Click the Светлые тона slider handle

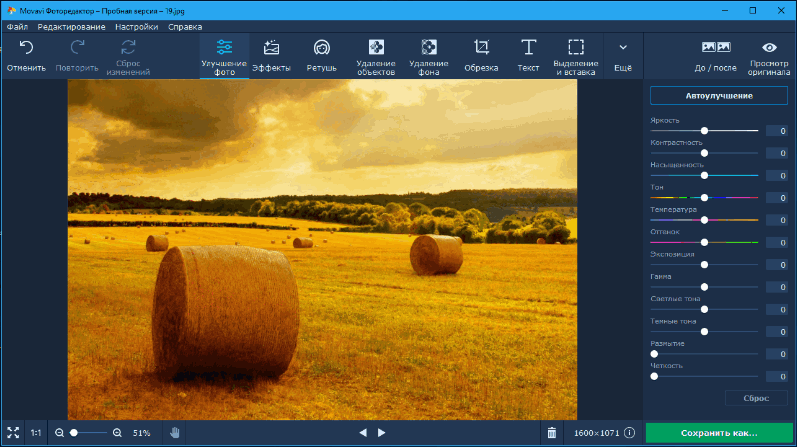click(x=704, y=309)
